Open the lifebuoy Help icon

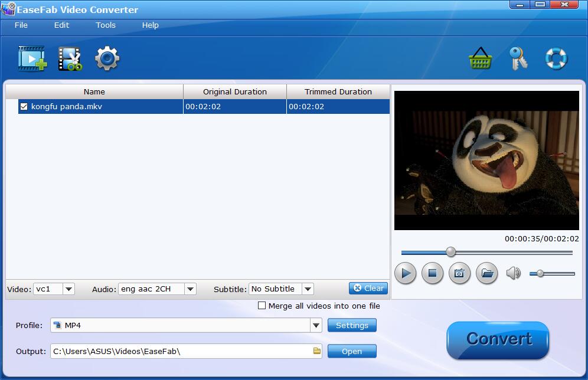(x=556, y=58)
